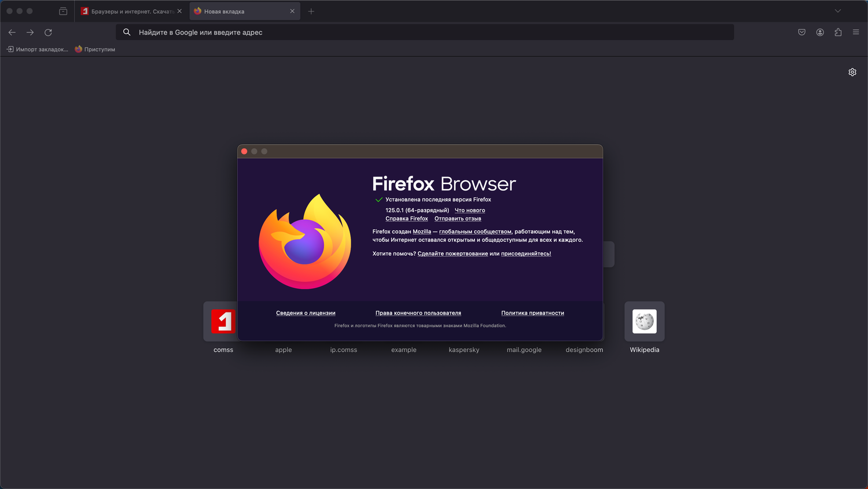Go forward to the next page
The width and height of the screenshot is (868, 489).
(30, 32)
